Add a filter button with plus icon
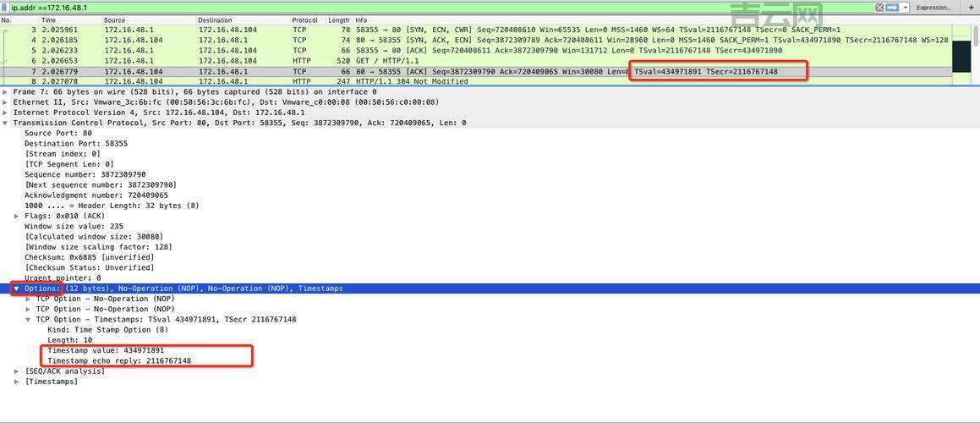The width and height of the screenshot is (980, 423). pos(972,8)
